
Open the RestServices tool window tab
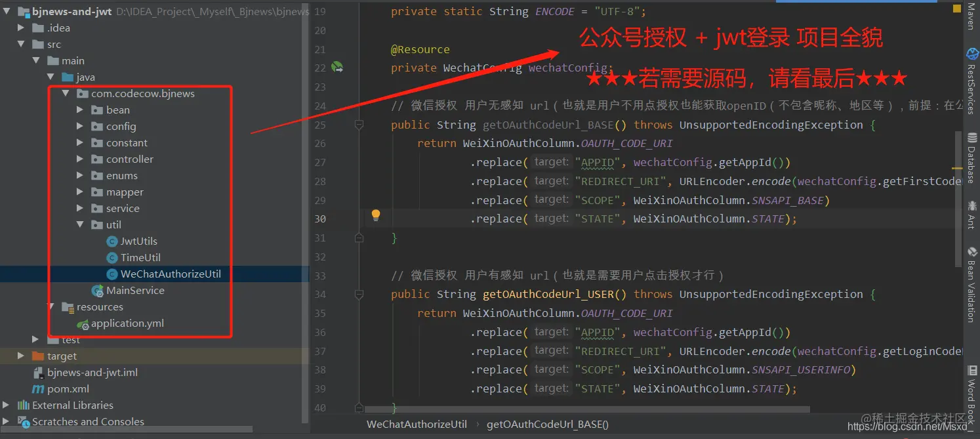[x=971, y=81]
